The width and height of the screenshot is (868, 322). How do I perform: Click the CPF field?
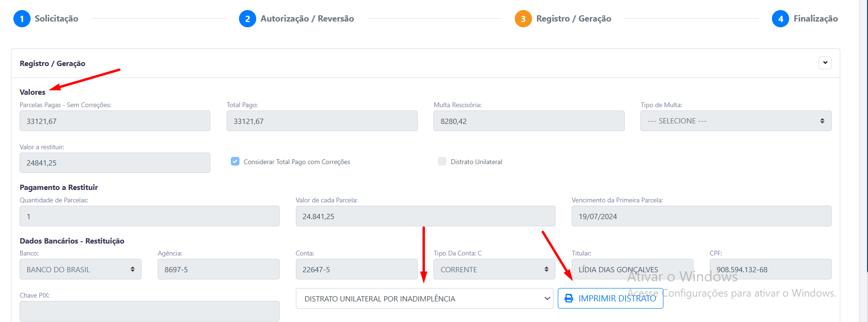(x=770, y=269)
